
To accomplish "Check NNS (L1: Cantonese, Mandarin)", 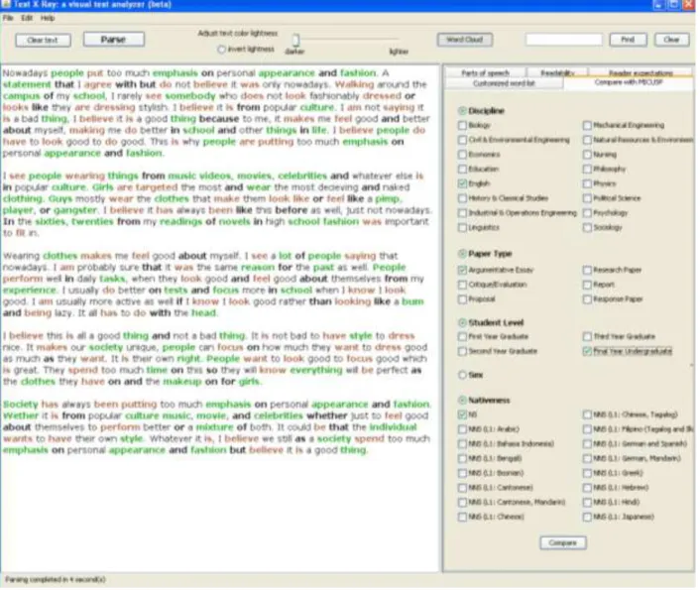I will tap(462, 503).
